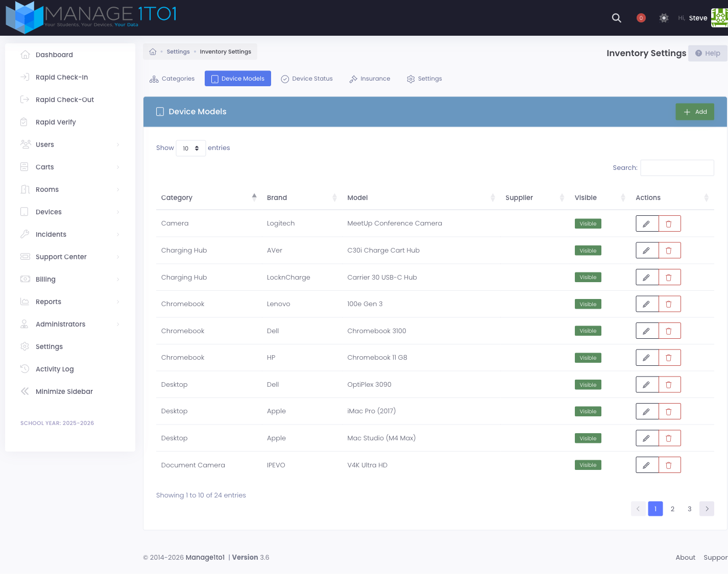Expand the Incidents sidebar menu
This screenshot has height=574, width=728.
[x=70, y=234]
